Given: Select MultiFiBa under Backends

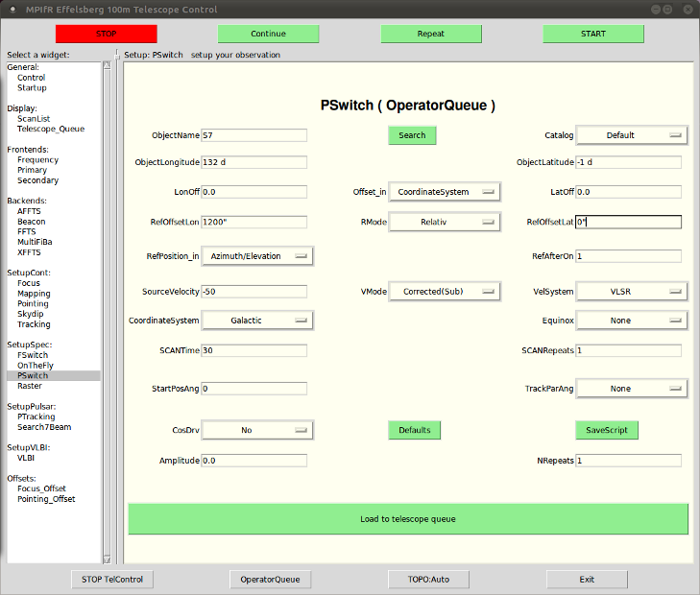Looking at the screenshot, I should pos(35,242).
